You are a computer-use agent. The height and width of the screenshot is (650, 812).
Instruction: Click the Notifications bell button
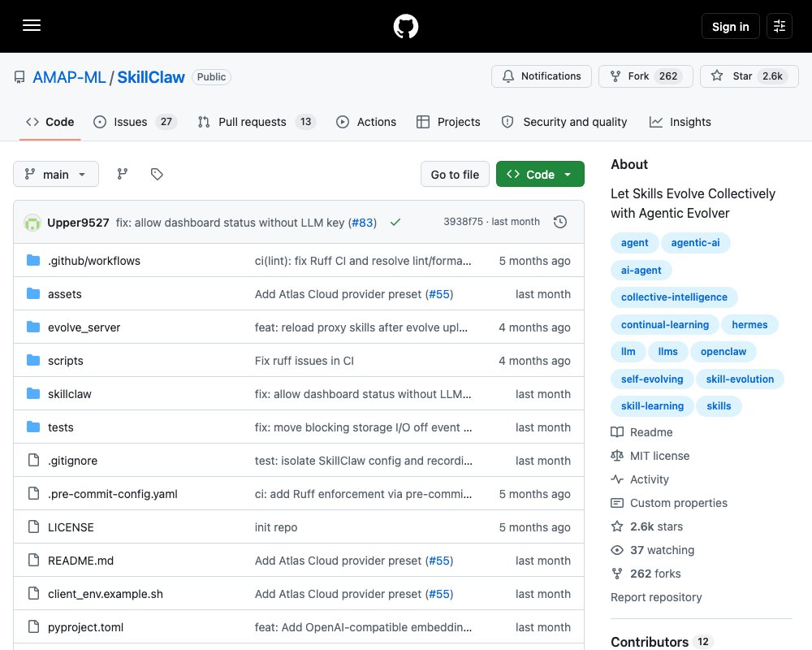541,76
